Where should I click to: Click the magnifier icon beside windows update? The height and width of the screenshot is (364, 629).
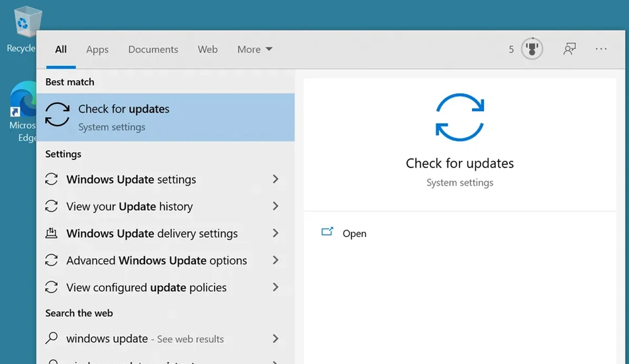(x=52, y=338)
